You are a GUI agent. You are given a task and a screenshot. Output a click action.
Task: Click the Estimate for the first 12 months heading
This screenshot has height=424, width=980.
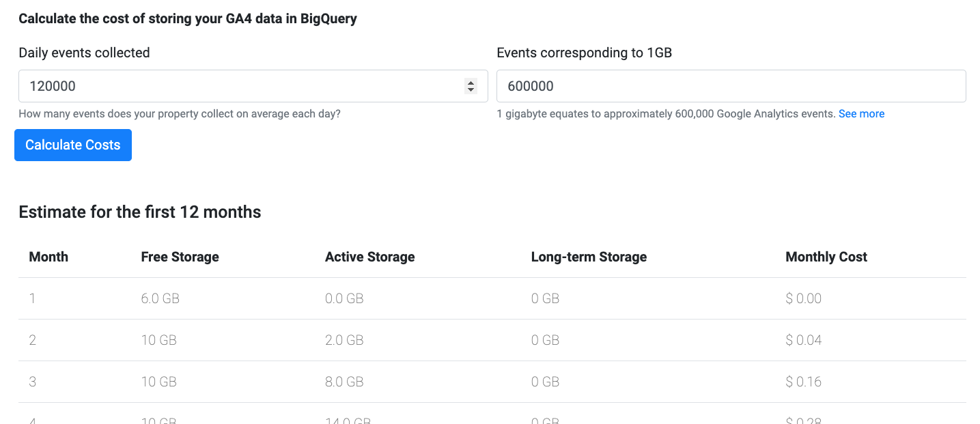[x=139, y=212]
